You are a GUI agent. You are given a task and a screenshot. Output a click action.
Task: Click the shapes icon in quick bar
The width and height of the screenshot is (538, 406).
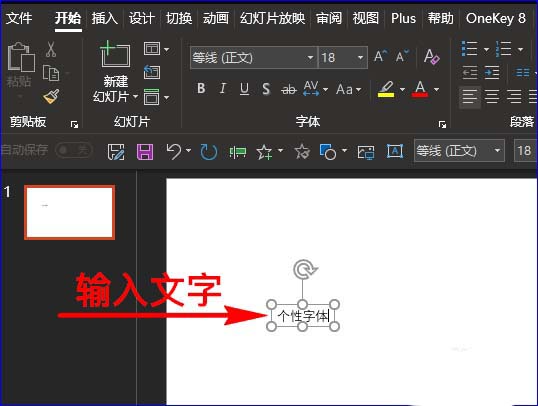tap(328, 152)
